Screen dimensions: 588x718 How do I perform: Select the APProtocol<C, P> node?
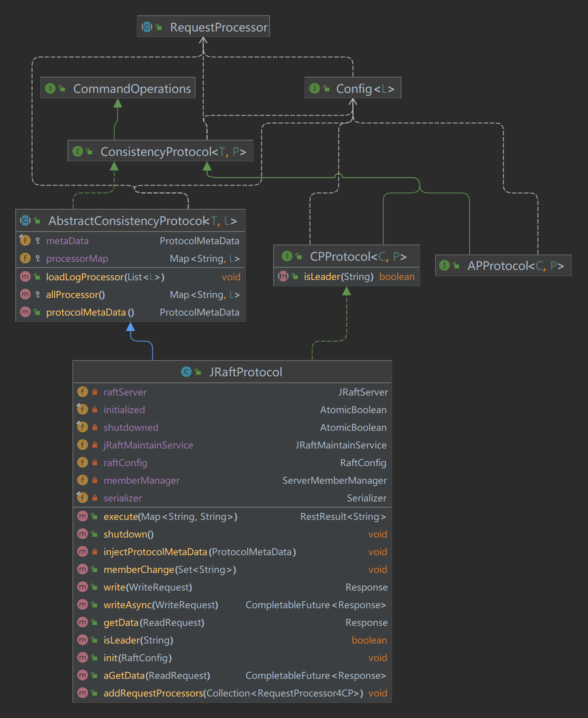pyautogui.click(x=504, y=265)
